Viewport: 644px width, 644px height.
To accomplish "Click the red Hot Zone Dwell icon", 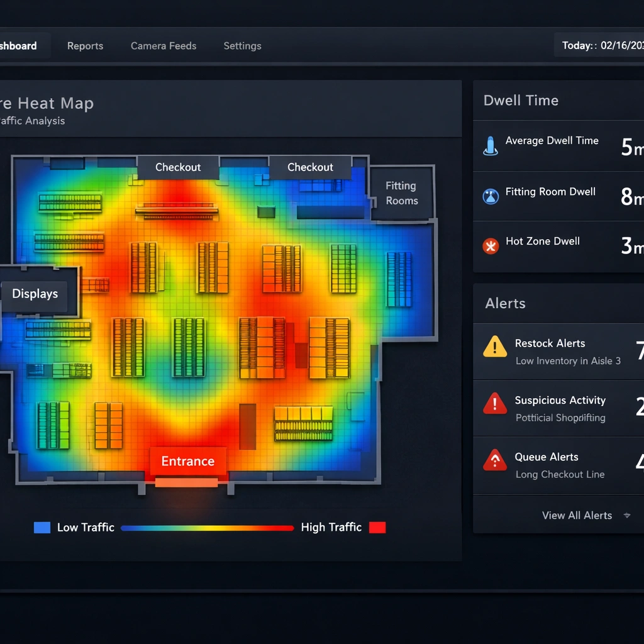I will tap(490, 245).
